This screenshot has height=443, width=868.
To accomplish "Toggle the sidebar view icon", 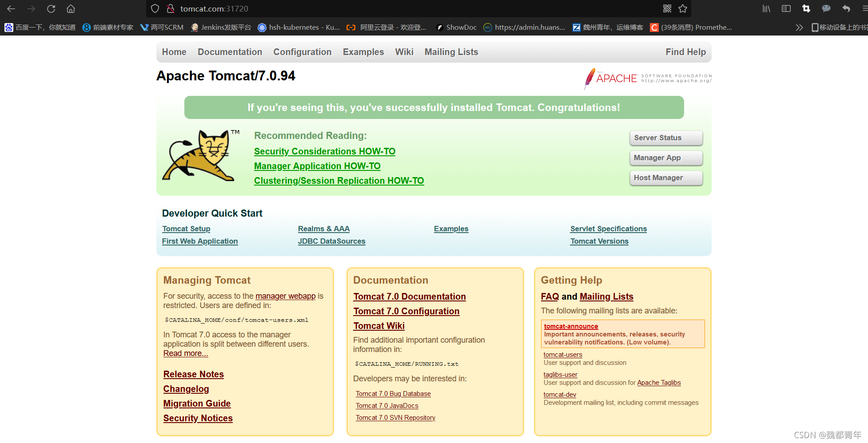I will [786, 8].
